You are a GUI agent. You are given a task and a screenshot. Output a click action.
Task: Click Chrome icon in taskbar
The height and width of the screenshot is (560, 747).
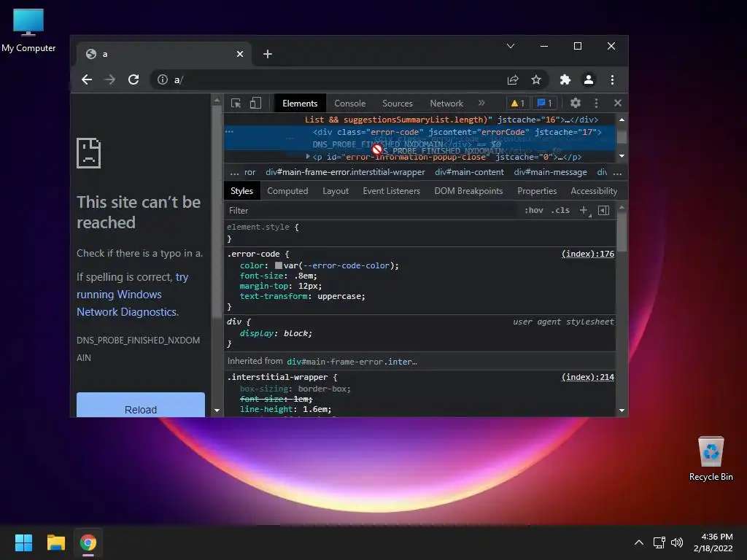[x=88, y=542]
